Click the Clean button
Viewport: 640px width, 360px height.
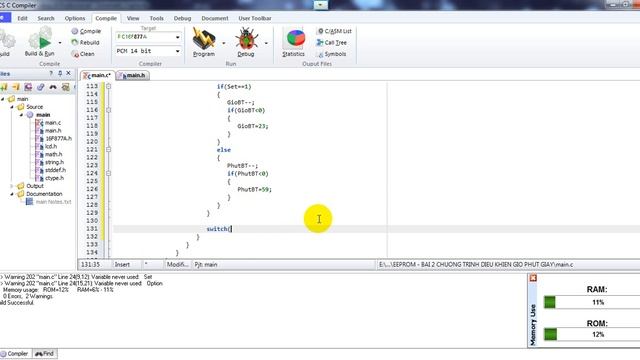click(83, 54)
